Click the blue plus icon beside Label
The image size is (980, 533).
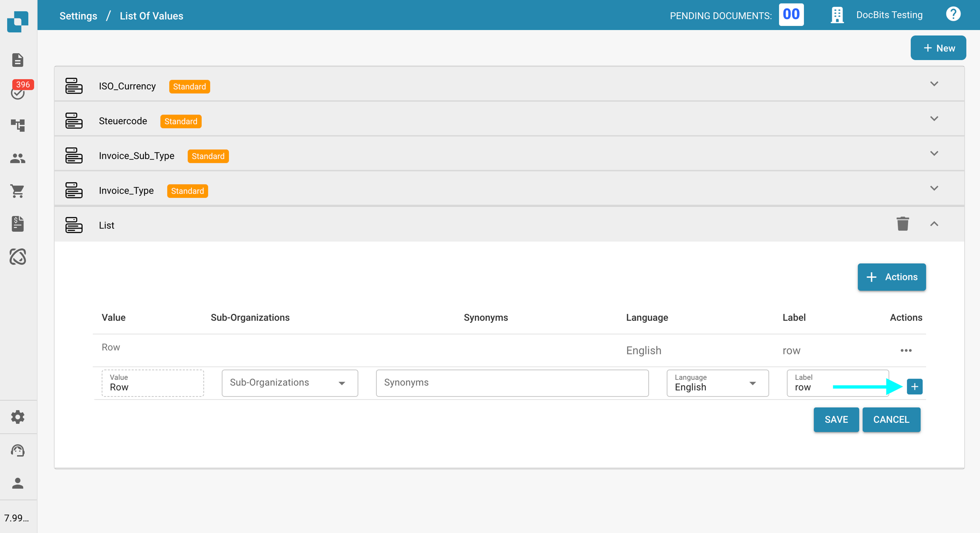914,386
